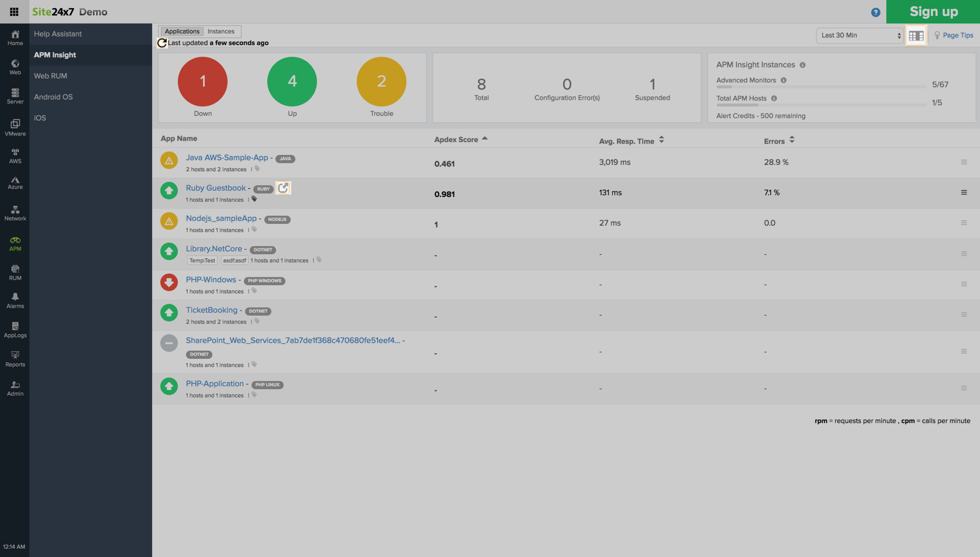Open the Reports section
The height and width of the screenshot is (557, 980).
pyautogui.click(x=15, y=359)
